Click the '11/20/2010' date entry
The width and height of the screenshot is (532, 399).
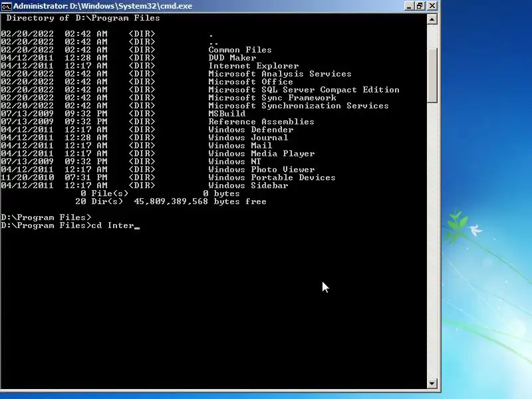click(27, 178)
